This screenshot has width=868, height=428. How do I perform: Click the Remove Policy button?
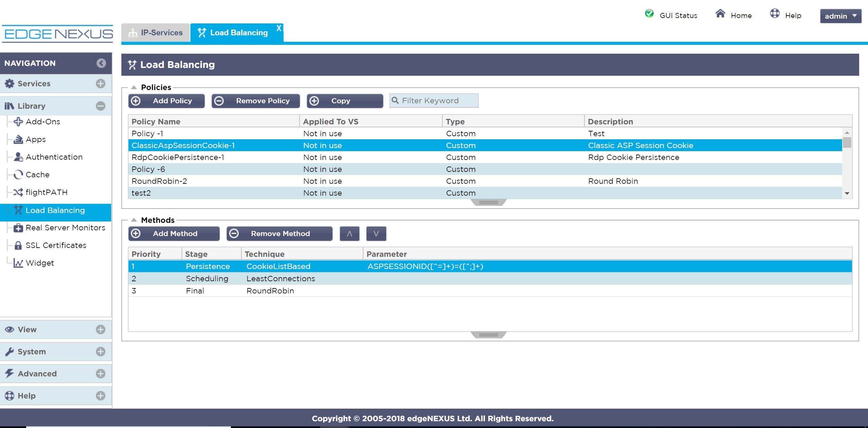(x=256, y=101)
